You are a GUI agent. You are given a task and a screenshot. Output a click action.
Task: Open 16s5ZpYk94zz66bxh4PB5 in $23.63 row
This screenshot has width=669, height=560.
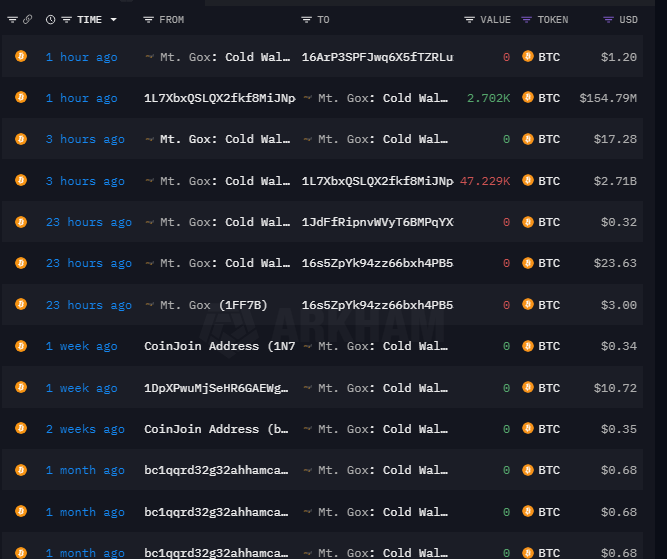coord(377,263)
